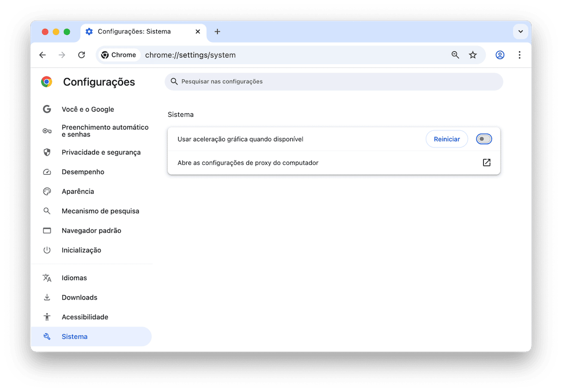Toggle graphics acceleration switch
Viewport: 562px width, 392px height.
484,139
